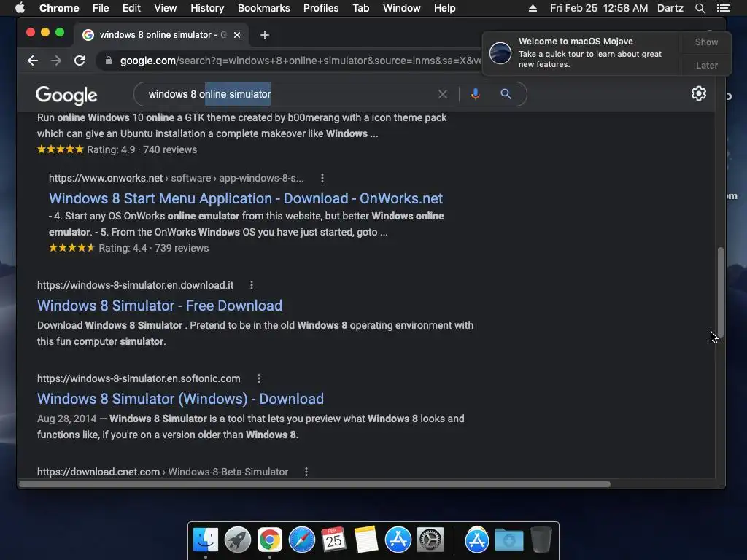
Task: Launch Safari from the Dock
Action: tap(302, 540)
